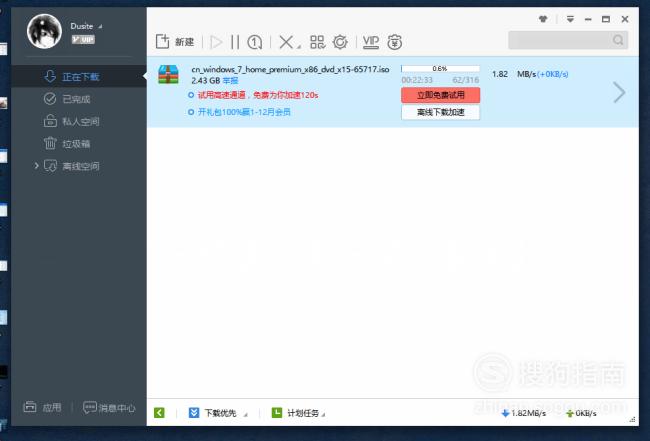The image size is (650, 441).
Task: Click the QR grid icon in the toolbar
Action: pos(318,42)
